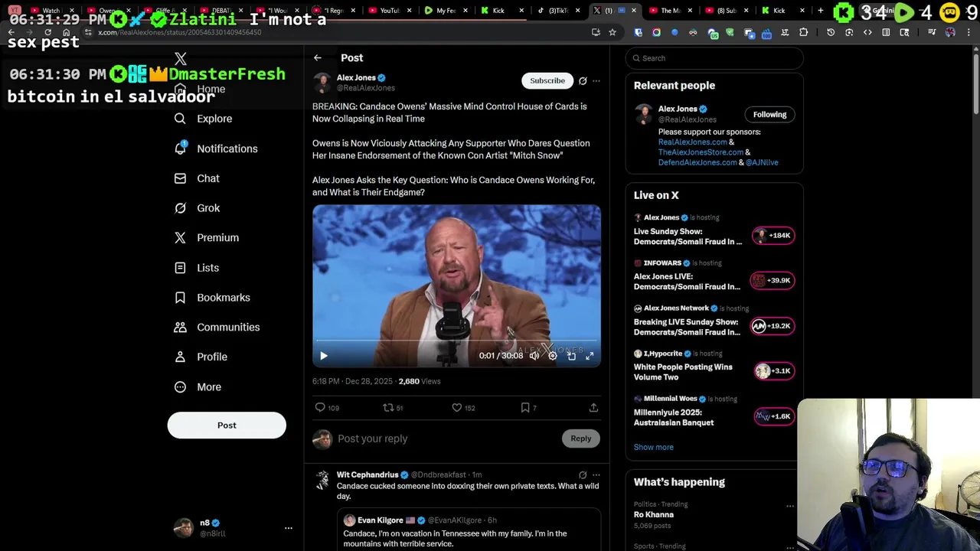Screen dimensions: 980x551
Task: Click the white Post button
Action: coord(227,425)
